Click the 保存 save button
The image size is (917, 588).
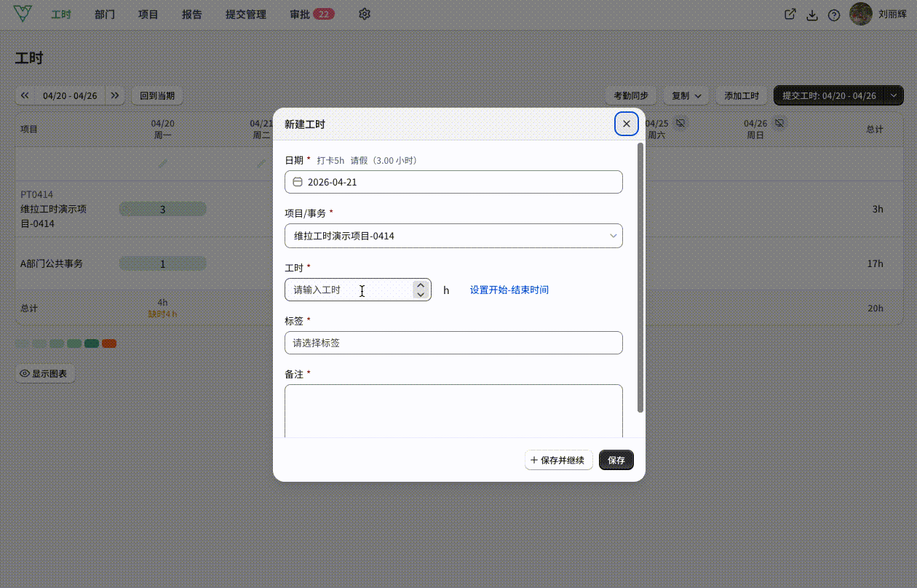pyautogui.click(x=616, y=460)
